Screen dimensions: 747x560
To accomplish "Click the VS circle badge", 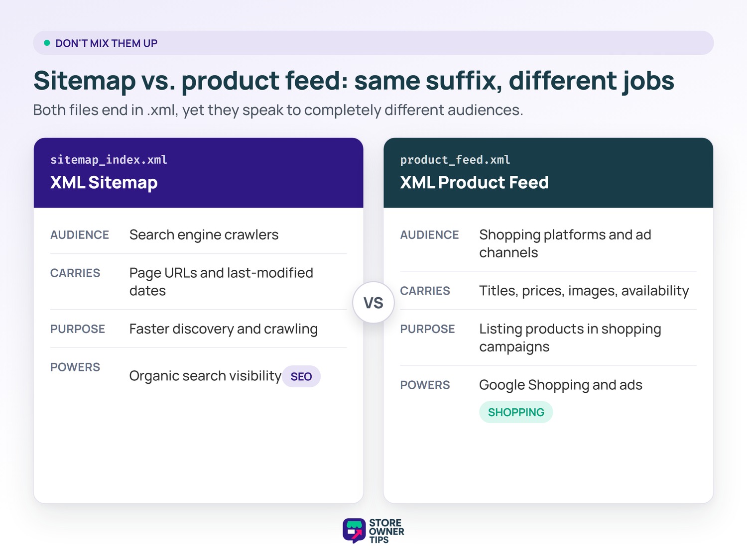I will pos(373,303).
